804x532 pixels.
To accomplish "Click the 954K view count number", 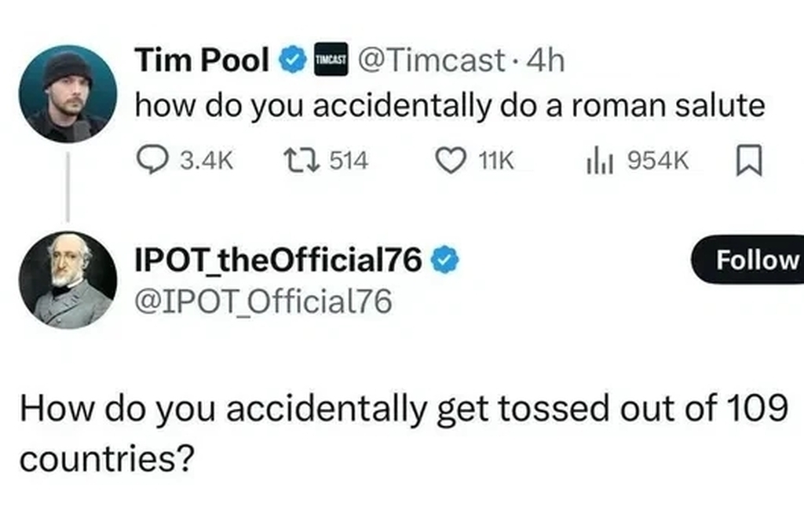I will 656,161.
